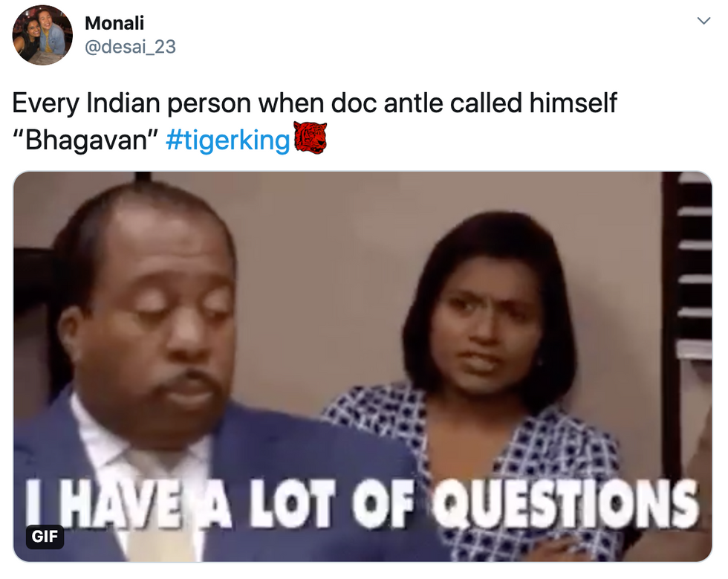Click the display name Monali
This screenshot has width=728, height=579.
coord(114,23)
